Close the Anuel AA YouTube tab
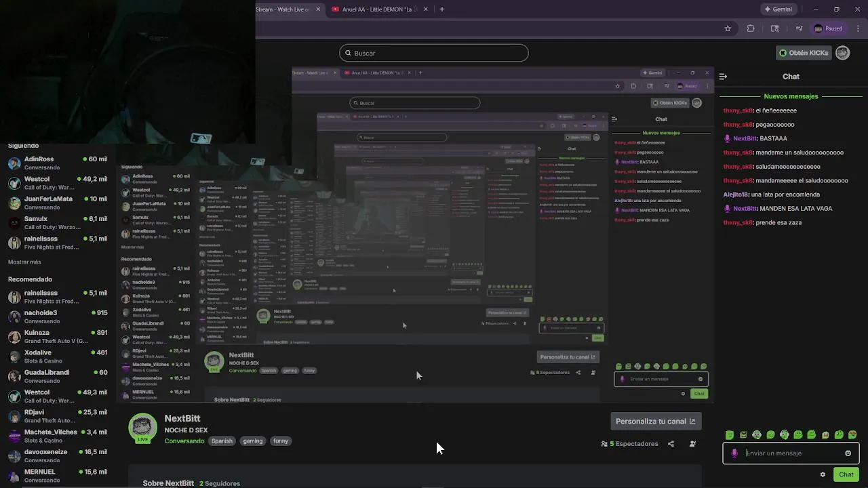The width and height of the screenshot is (868, 488). click(x=426, y=9)
